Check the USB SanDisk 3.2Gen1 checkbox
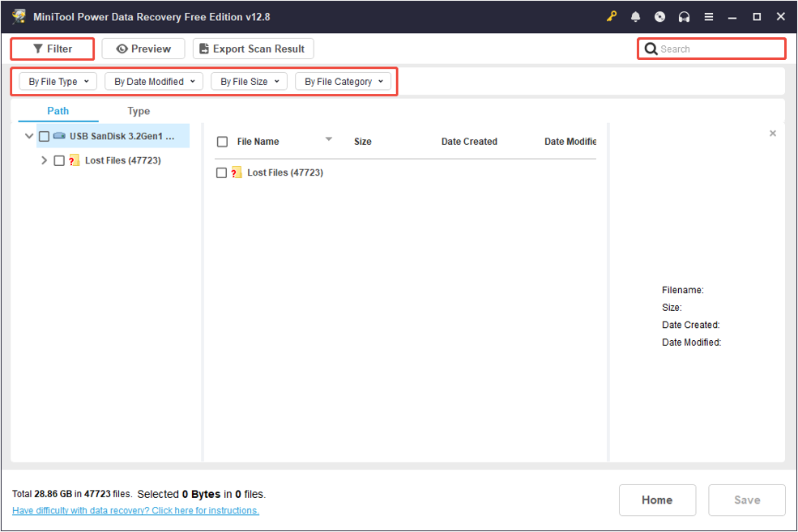 click(x=44, y=136)
